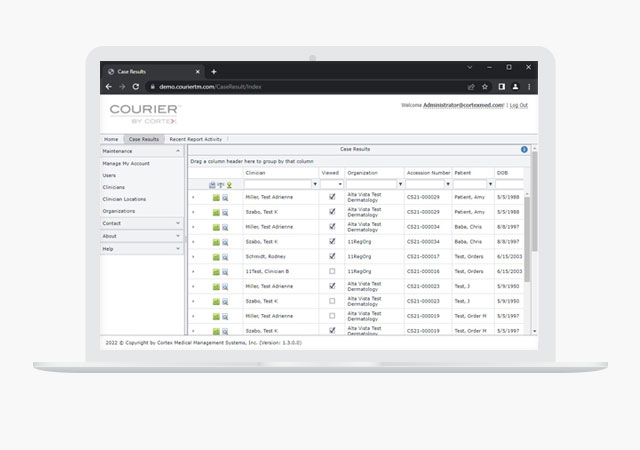Expand the Schmidt, Rodney row details
The height and width of the screenshot is (450, 640).
point(193,257)
